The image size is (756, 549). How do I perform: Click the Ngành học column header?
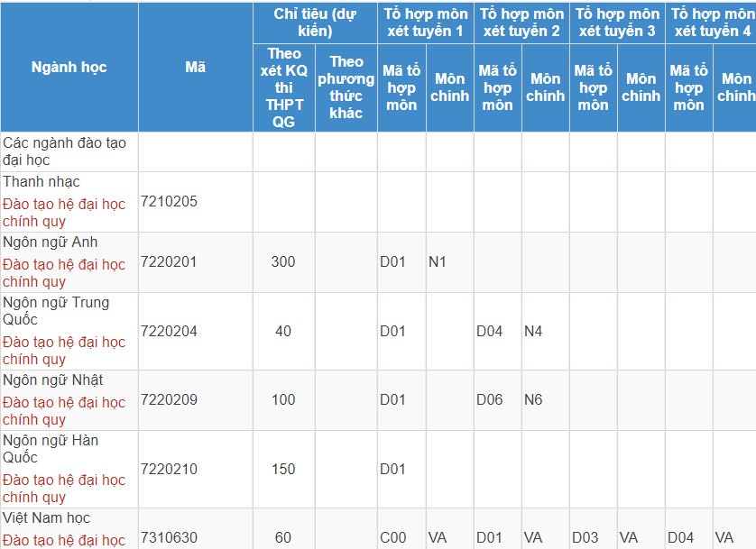coord(69,68)
